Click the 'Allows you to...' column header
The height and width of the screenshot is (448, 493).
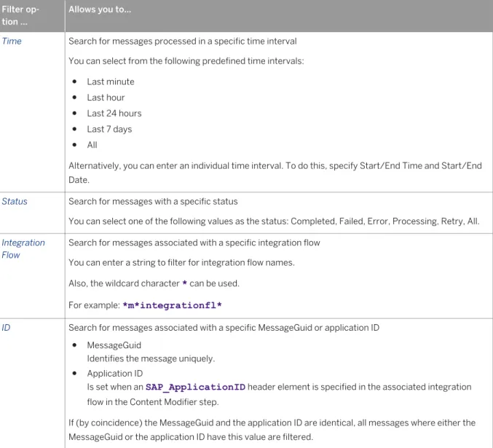pos(100,9)
